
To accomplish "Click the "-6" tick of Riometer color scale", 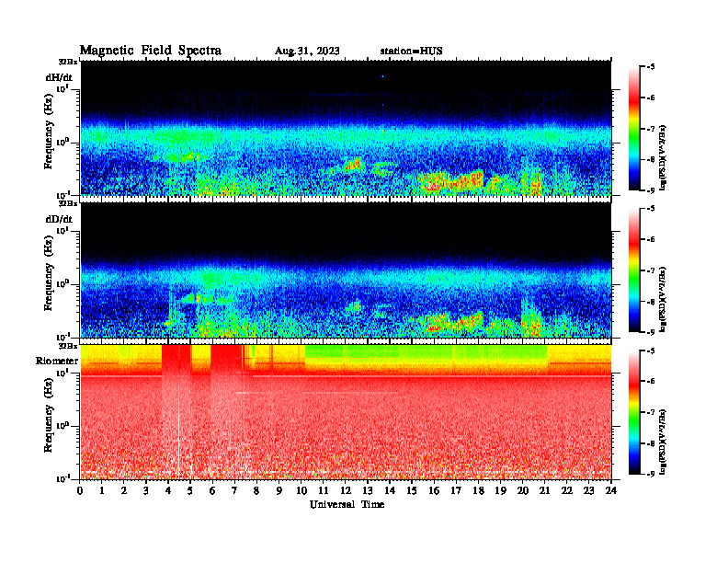I will coord(652,381).
